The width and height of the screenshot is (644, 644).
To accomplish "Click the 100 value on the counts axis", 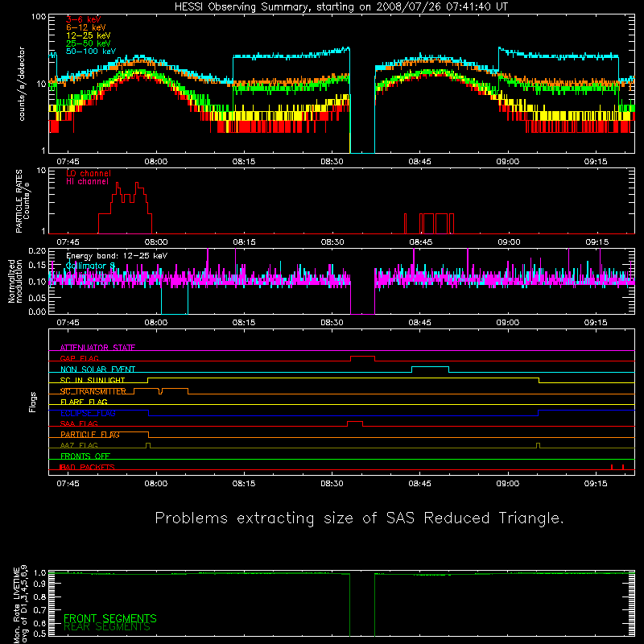I will 39,17.
